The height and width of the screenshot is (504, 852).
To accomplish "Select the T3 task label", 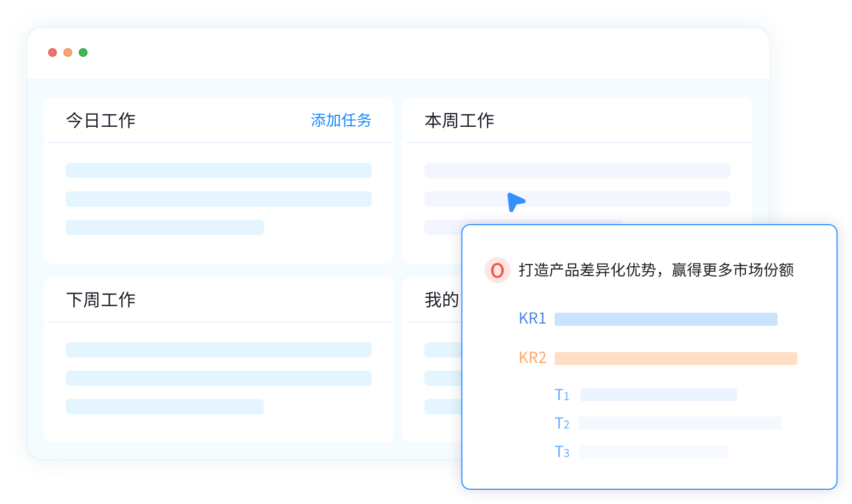I will click(562, 452).
